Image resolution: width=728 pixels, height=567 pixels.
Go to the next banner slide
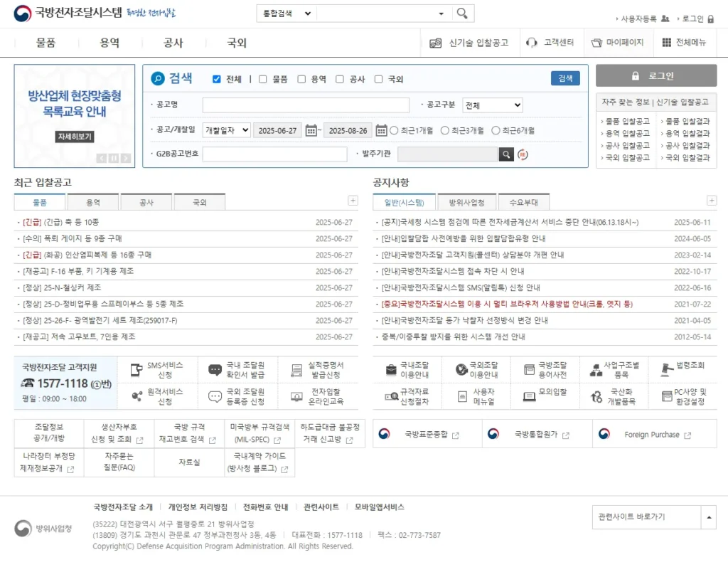(125, 159)
